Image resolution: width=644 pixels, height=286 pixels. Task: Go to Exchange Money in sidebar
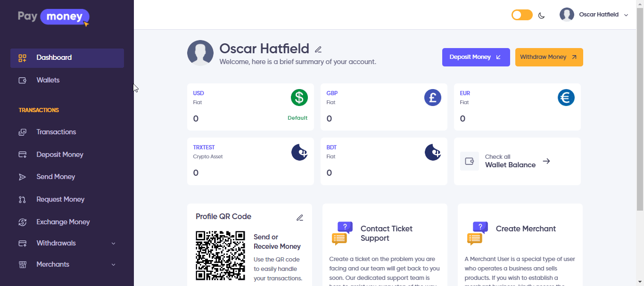coord(63,222)
